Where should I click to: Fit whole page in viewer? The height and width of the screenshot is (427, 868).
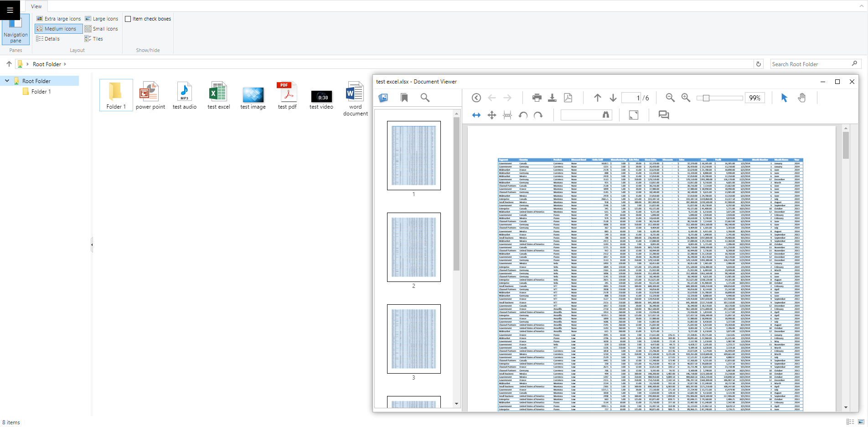[492, 115]
